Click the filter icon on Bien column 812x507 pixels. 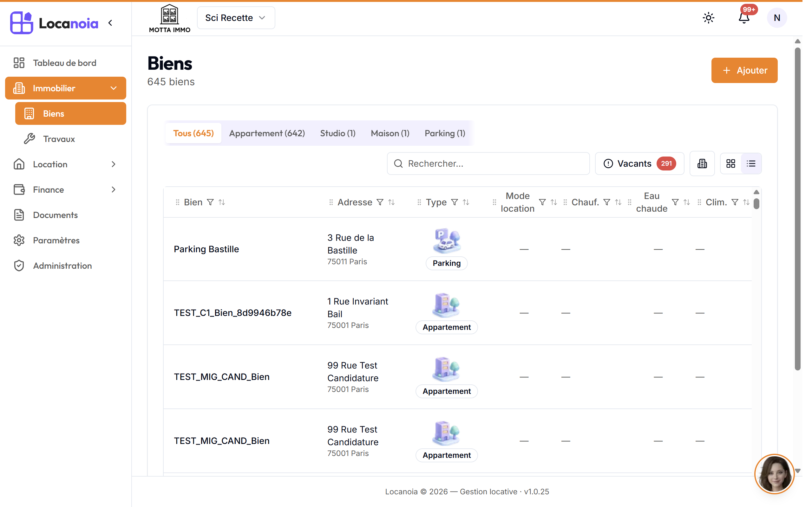[x=210, y=202]
